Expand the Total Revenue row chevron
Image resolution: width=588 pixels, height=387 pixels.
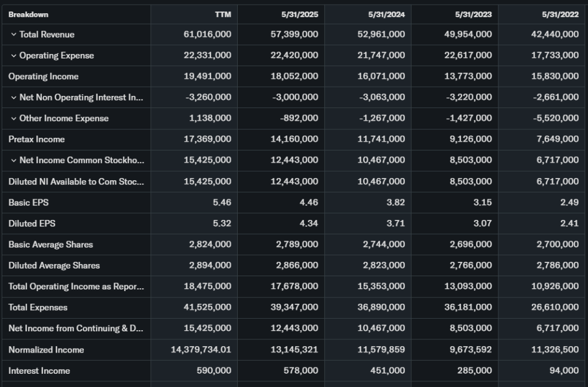click(x=13, y=34)
